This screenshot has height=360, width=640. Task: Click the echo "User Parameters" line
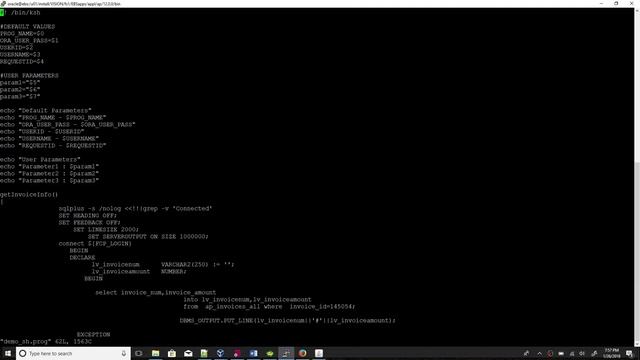tap(40, 159)
